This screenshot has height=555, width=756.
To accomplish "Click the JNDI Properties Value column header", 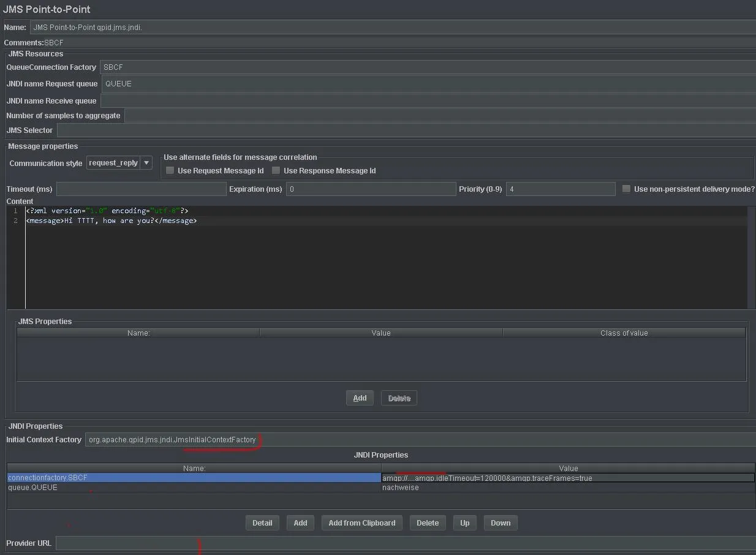I will 568,469.
